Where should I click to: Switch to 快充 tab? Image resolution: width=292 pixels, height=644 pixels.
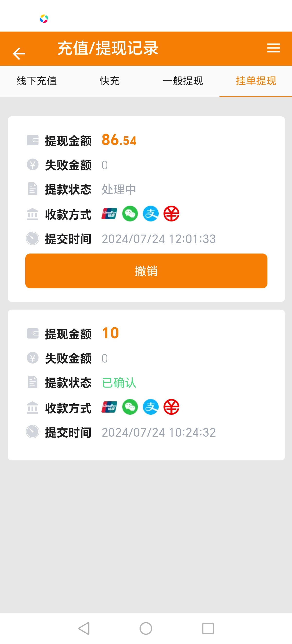coord(110,81)
